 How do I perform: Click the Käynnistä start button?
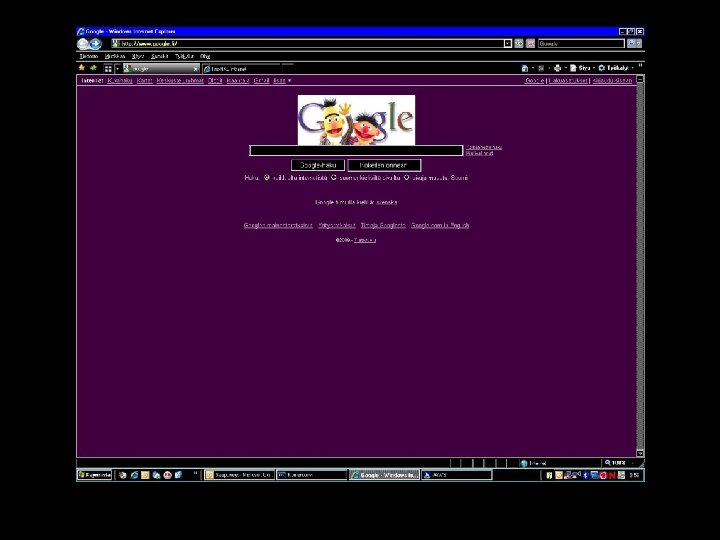coord(95,475)
